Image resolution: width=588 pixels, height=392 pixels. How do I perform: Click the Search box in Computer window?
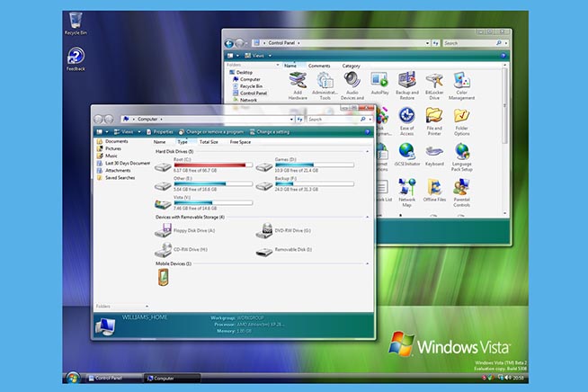[335, 120]
